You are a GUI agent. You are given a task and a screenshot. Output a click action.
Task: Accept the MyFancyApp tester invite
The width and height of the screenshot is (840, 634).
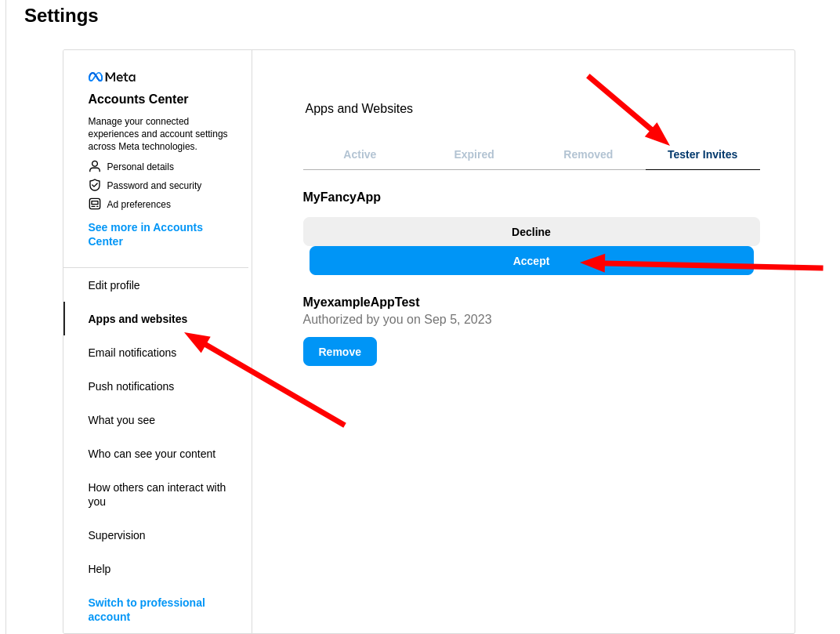click(531, 261)
